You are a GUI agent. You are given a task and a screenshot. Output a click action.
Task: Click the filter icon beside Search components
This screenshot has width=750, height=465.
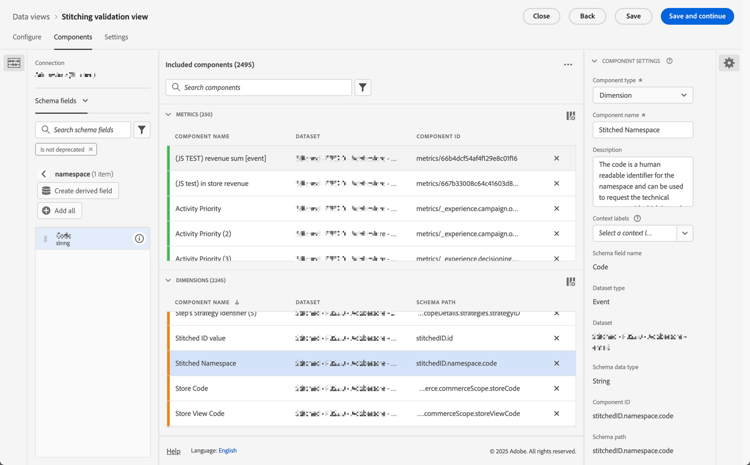coord(363,88)
